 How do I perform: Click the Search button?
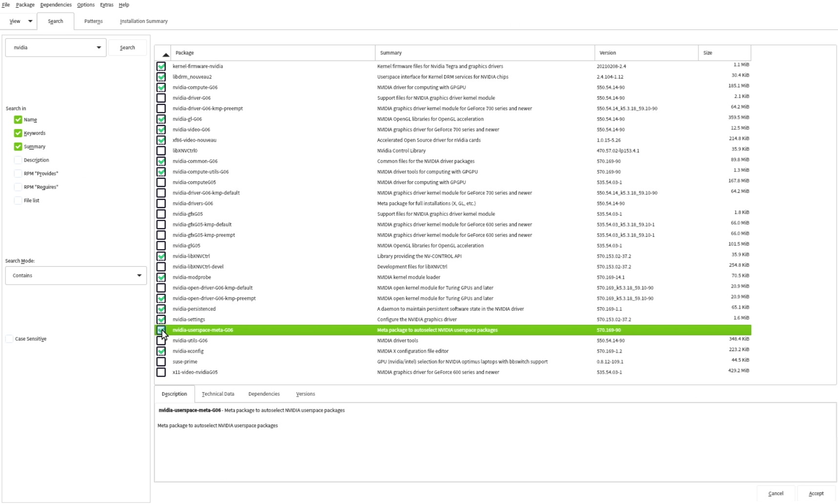pos(127,48)
